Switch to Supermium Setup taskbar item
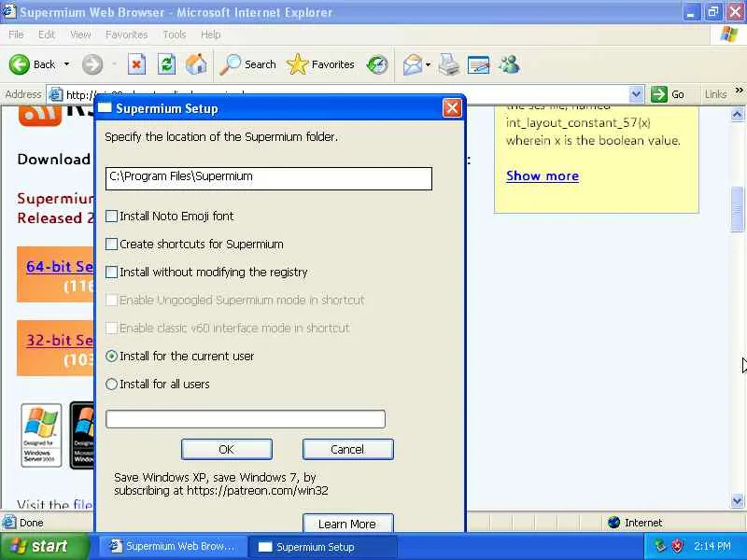Viewport: 747px width, 560px height. coord(322,546)
